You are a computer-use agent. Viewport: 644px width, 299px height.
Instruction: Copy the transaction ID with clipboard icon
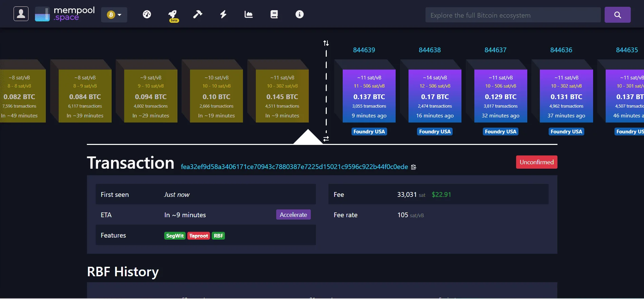[414, 167]
